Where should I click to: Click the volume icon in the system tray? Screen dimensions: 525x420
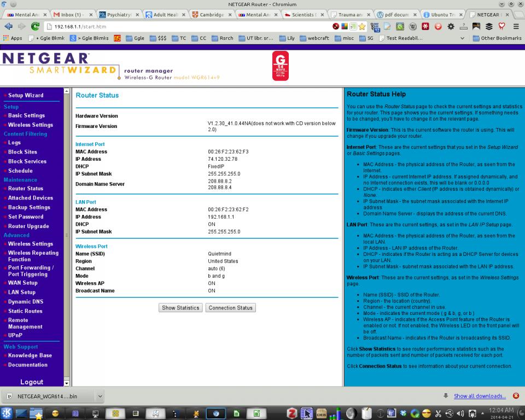click(460, 413)
